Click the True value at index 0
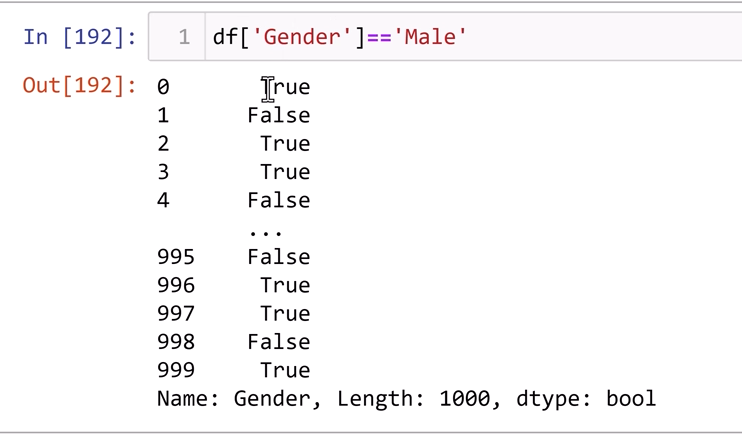742x436 pixels. point(286,87)
